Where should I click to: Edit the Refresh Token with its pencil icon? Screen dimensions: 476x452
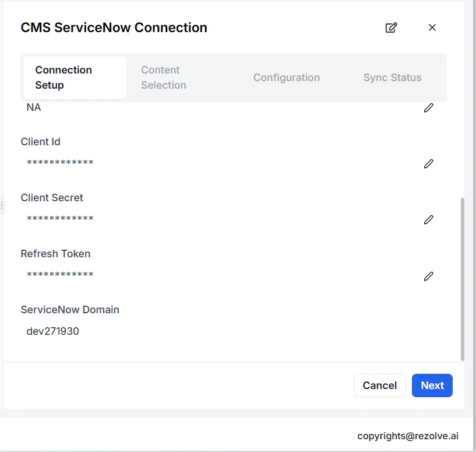[428, 276]
